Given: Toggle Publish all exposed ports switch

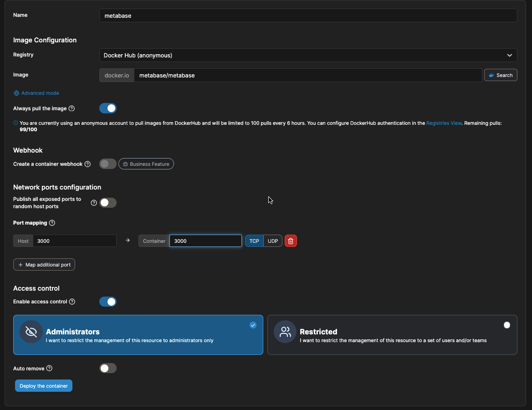Looking at the screenshot, I should coord(108,203).
